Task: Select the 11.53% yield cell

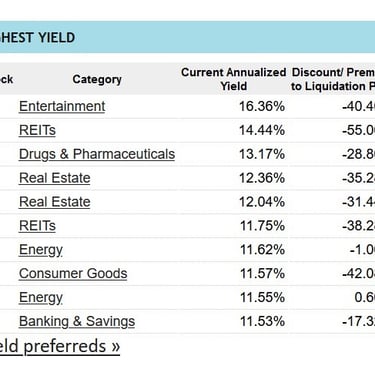Action: (262, 322)
